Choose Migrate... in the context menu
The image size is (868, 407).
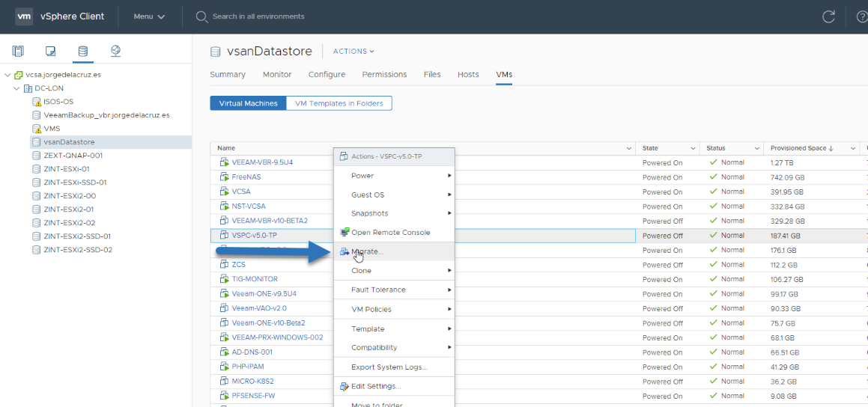(394, 251)
